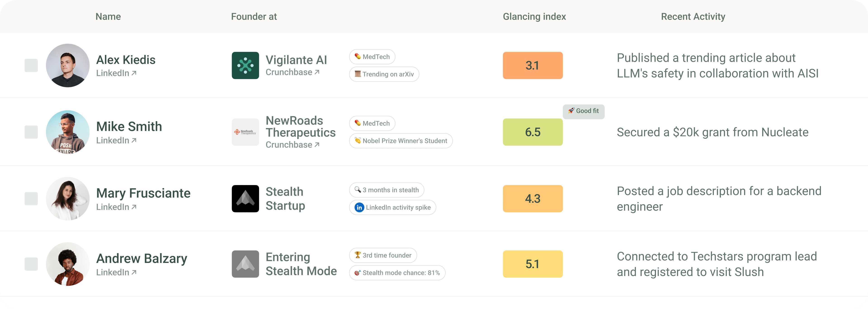Viewport: 868px width, 309px height.
Task: Open NewRoads Therapeutics' Crunchbase link
Action: pyautogui.click(x=292, y=145)
